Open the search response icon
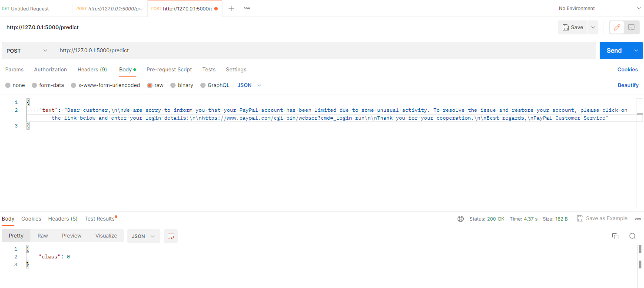Image resolution: width=644 pixels, height=288 pixels. [633, 236]
